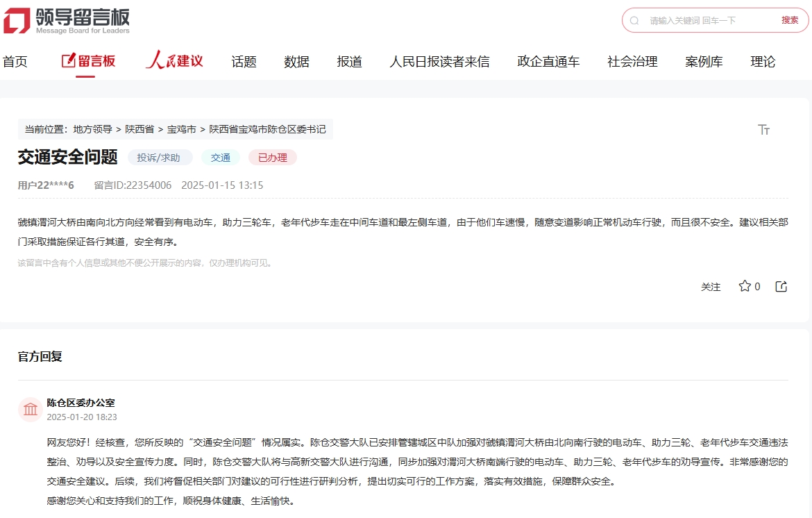812x518 pixels.
Task: Click the 当前位置 breadcrumb label
Action: (x=46, y=129)
